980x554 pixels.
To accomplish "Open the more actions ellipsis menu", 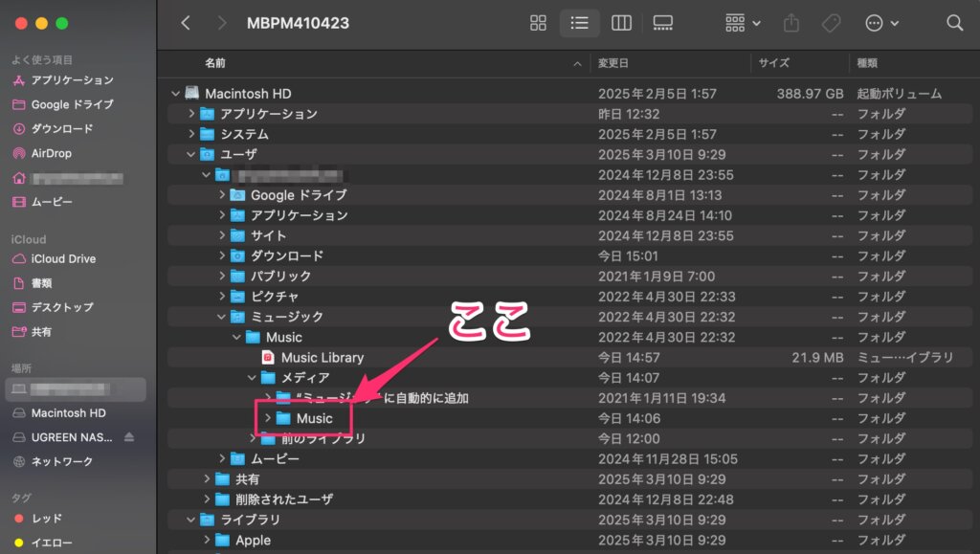I will [x=881, y=23].
